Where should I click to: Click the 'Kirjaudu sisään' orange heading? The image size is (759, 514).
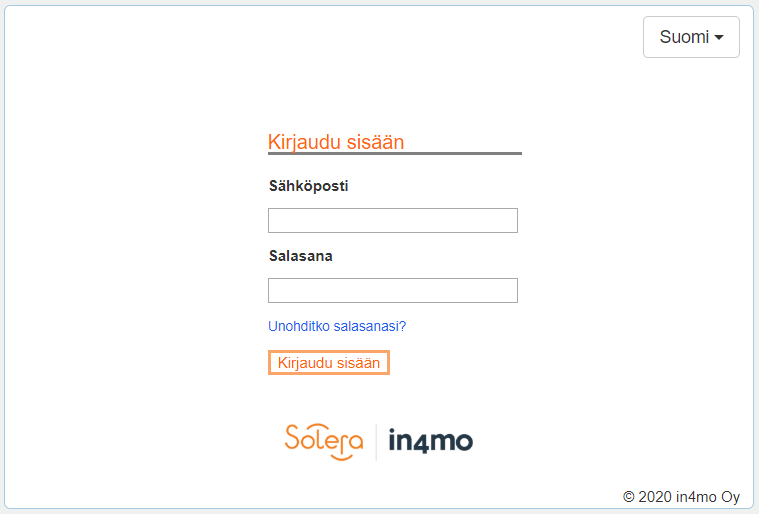tap(336, 142)
